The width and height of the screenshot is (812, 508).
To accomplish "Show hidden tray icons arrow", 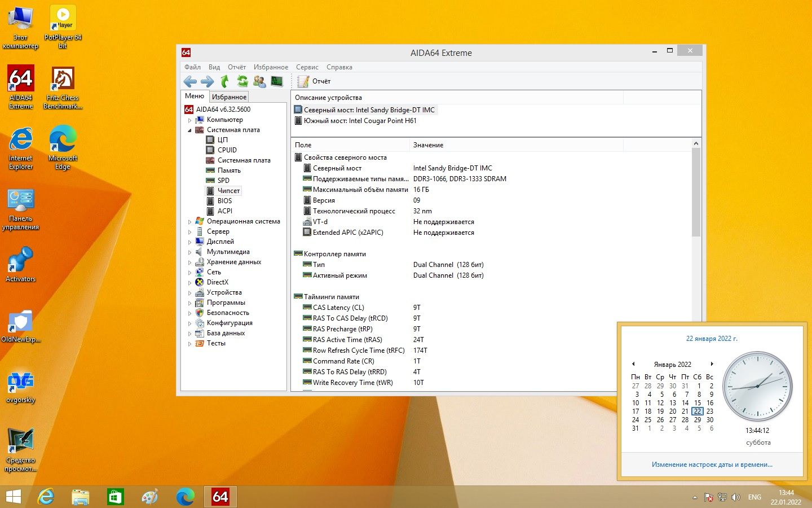I will (695, 497).
